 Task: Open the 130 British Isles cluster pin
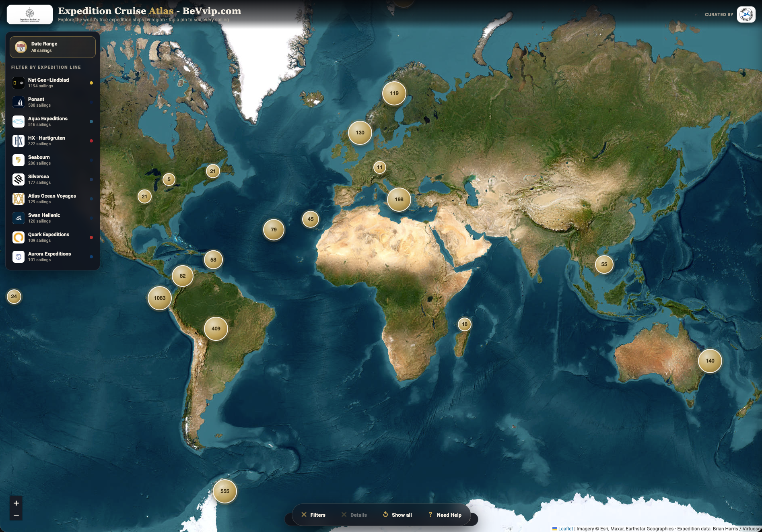[x=360, y=133]
